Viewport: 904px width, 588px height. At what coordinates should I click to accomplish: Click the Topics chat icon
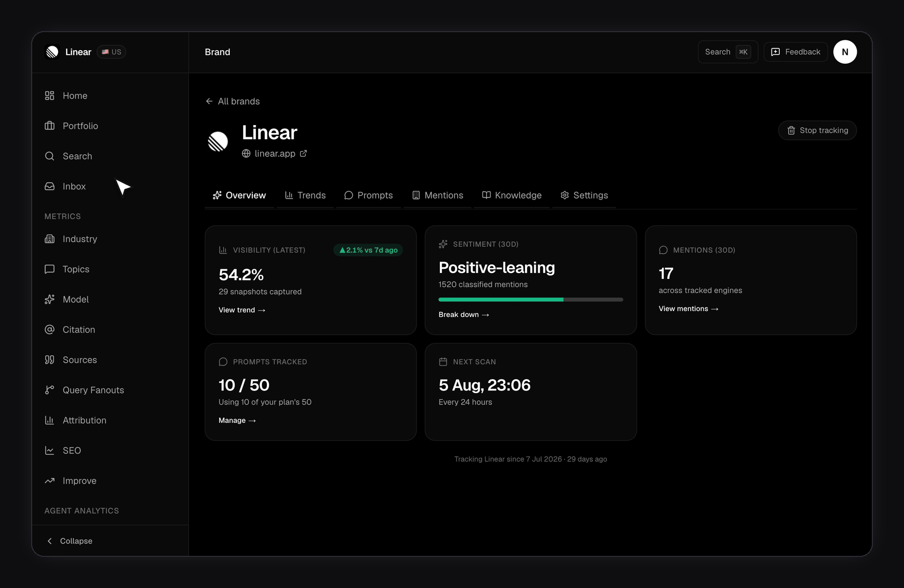click(x=50, y=269)
